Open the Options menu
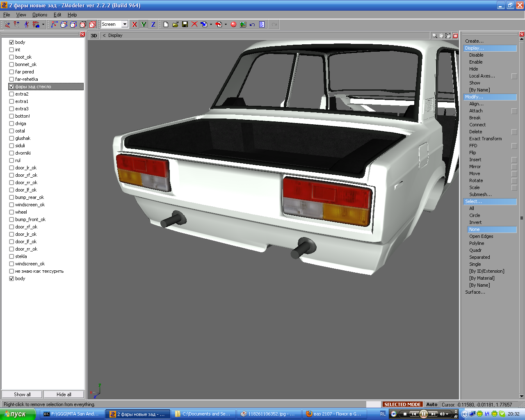 40,15
